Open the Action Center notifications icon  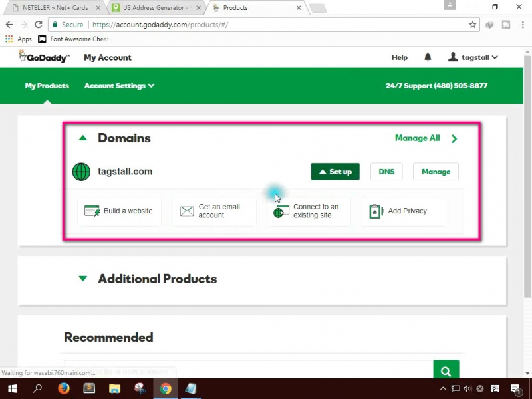click(516, 389)
